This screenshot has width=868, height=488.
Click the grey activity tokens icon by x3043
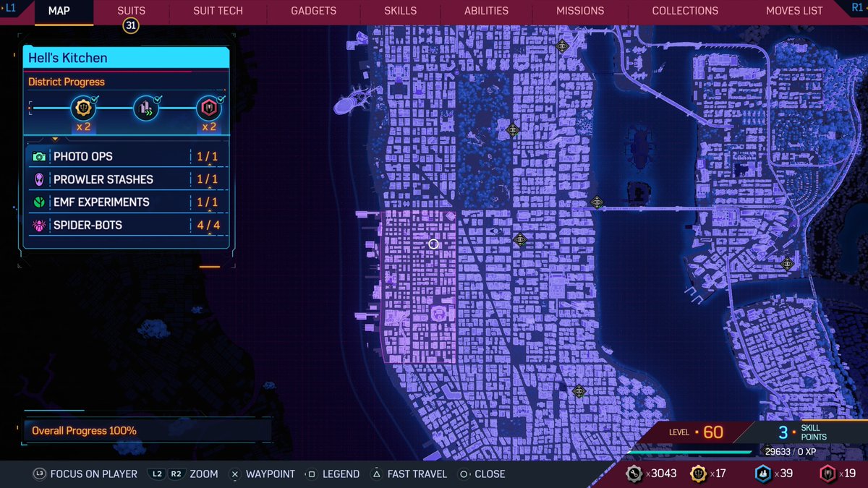634,474
